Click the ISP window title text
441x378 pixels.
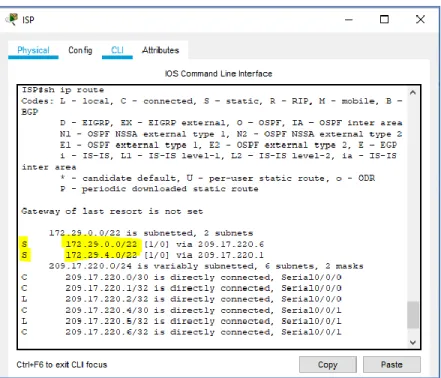click(x=28, y=20)
